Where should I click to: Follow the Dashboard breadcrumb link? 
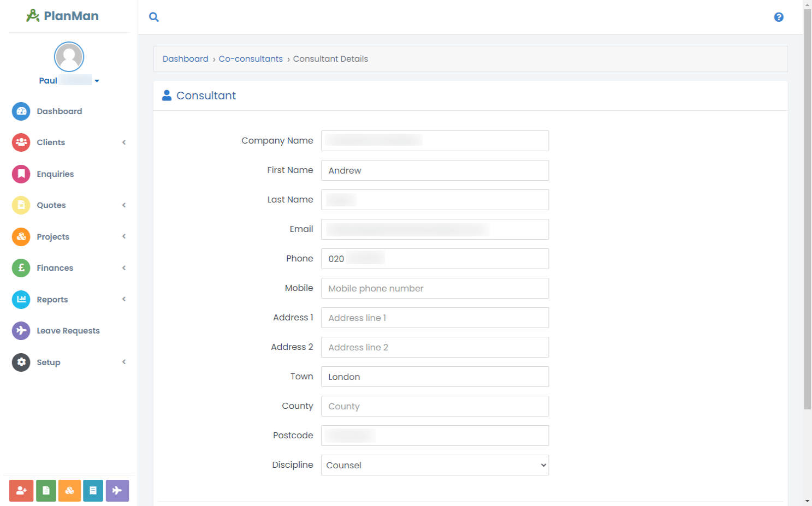(185, 59)
